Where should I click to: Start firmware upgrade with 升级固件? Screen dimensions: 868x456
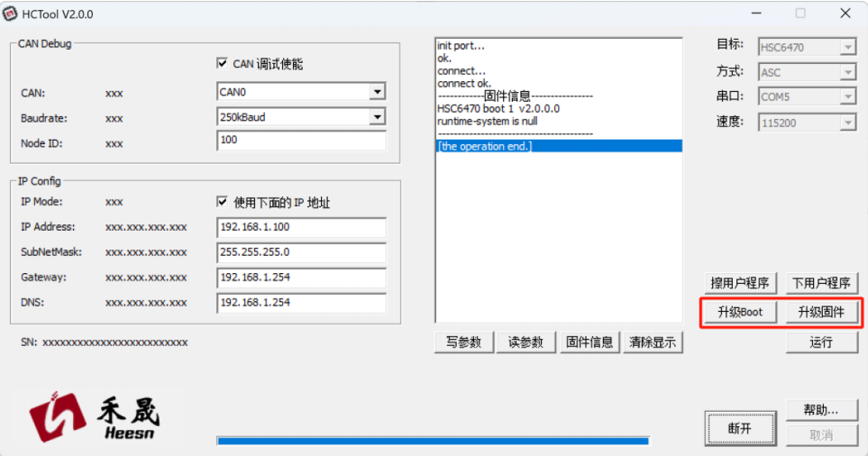point(821,313)
